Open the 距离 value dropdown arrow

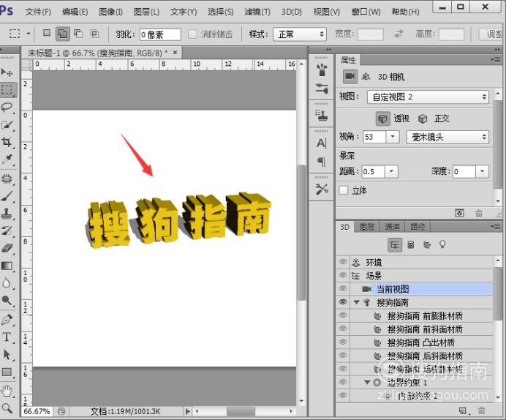(x=391, y=171)
